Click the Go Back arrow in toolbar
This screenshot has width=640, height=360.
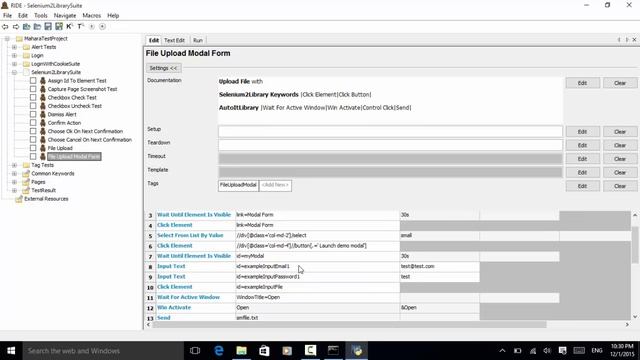(x=5, y=27)
